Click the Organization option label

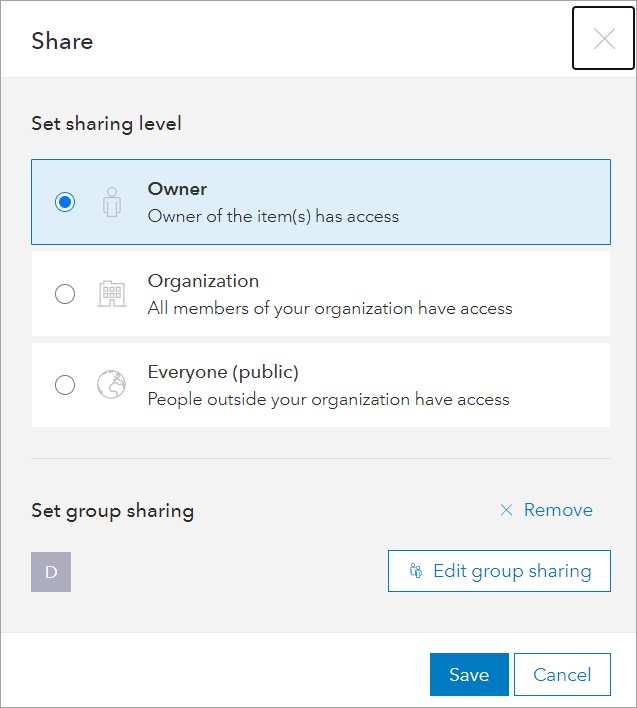(x=203, y=281)
